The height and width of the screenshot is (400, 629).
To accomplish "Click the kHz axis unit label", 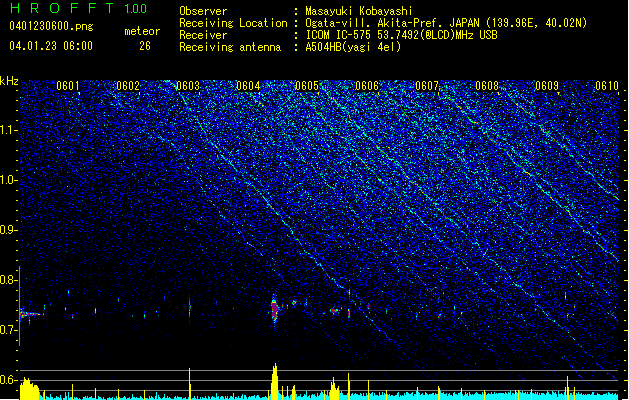I will (x=9, y=81).
